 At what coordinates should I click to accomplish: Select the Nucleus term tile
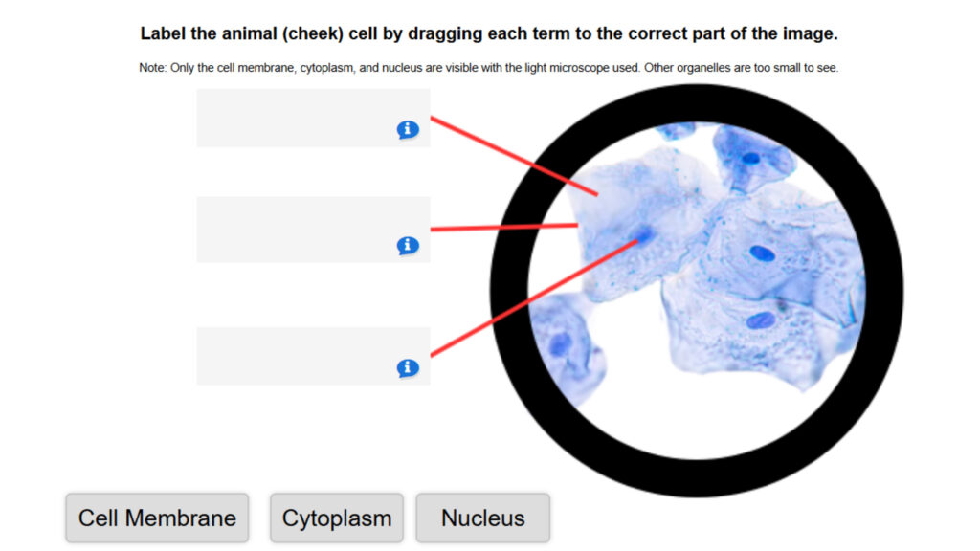[x=482, y=518]
